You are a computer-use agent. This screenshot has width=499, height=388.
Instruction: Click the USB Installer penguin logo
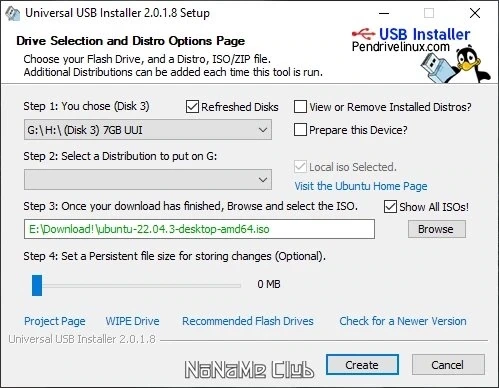click(x=455, y=65)
